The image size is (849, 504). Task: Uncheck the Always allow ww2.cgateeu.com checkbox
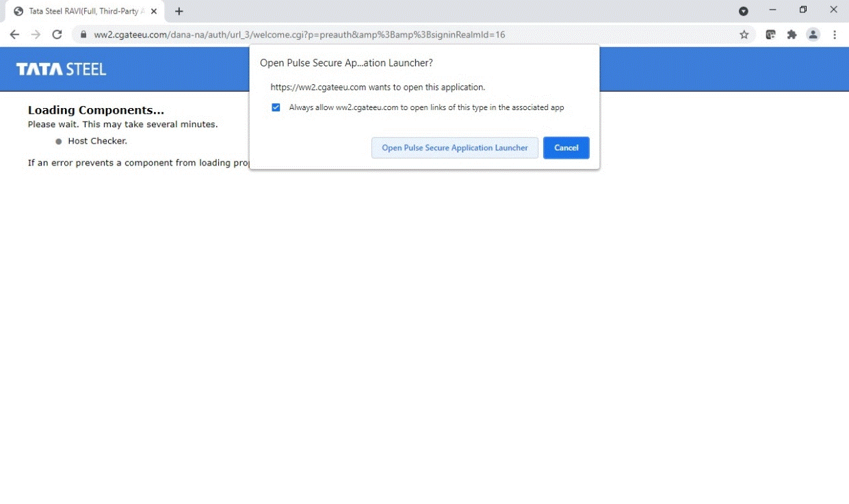click(x=276, y=107)
